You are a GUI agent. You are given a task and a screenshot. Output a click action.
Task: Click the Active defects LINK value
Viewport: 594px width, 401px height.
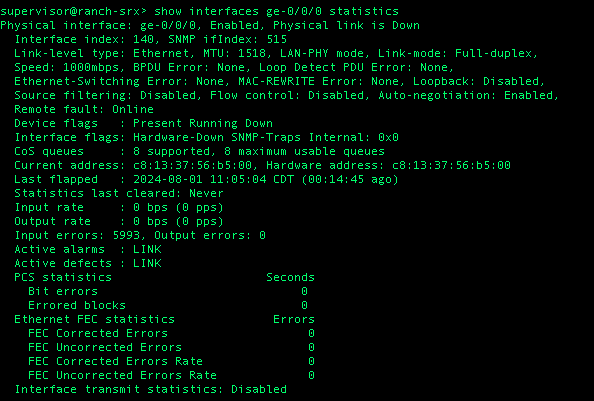[147, 264]
